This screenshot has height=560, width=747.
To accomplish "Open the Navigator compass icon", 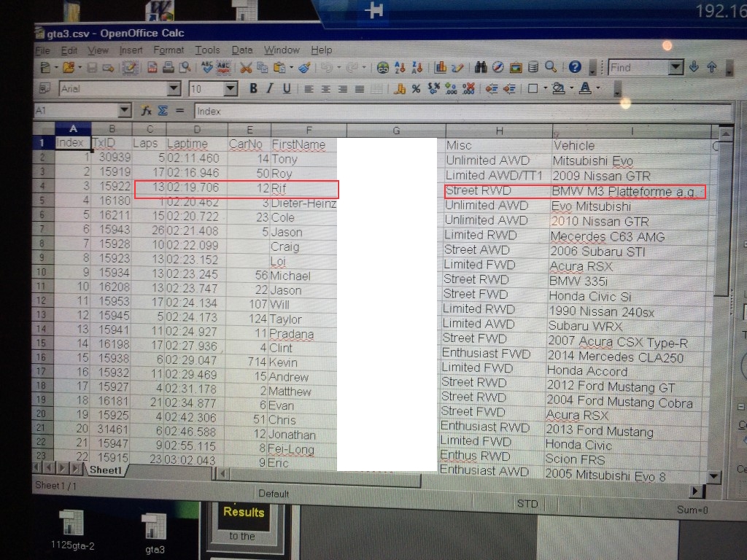I will point(498,67).
